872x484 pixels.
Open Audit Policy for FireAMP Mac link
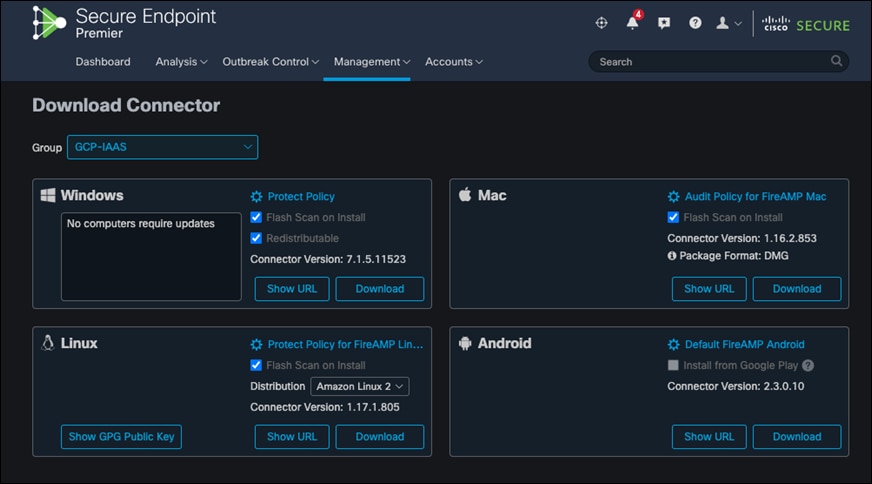[755, 196]
